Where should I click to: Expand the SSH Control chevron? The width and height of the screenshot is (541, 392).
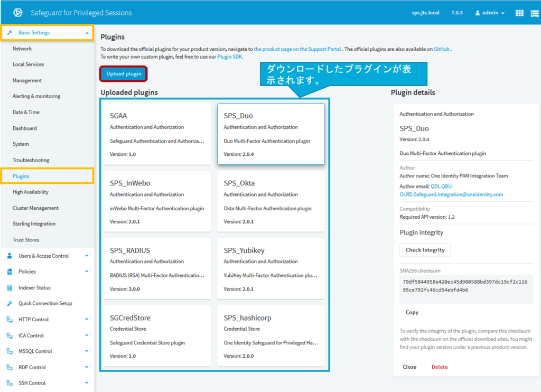click(x=87, y=382)
